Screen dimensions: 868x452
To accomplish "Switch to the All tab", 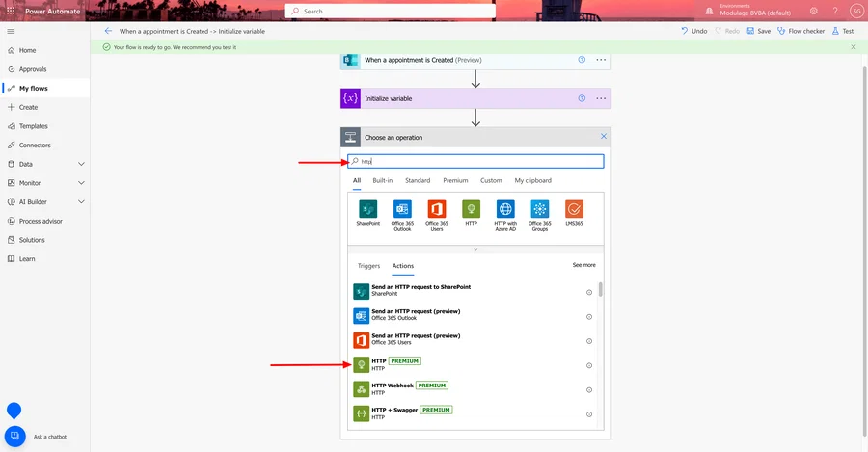I will (357, 180).
